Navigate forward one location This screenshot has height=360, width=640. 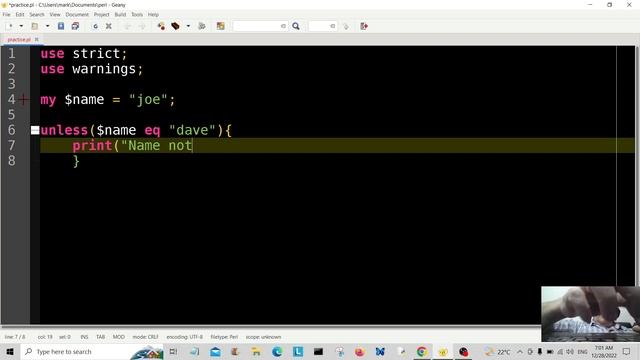click(x=142, y=26)
